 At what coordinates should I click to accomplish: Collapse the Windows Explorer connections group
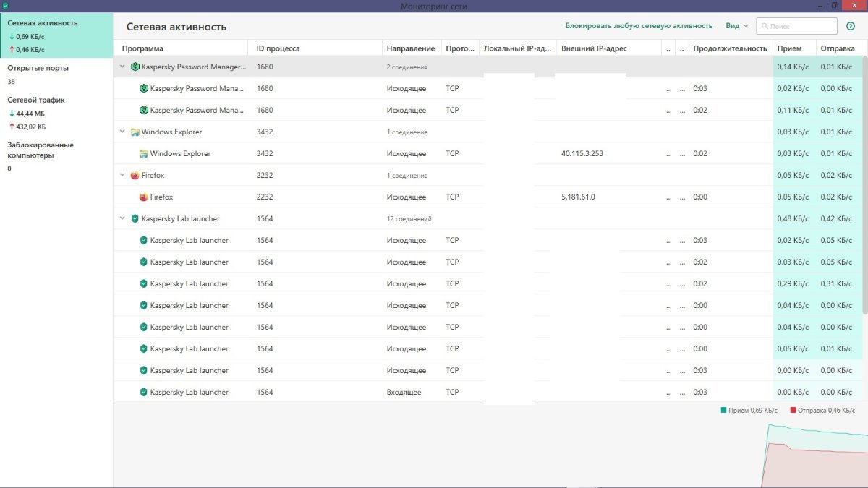click(x=122, y=132)
